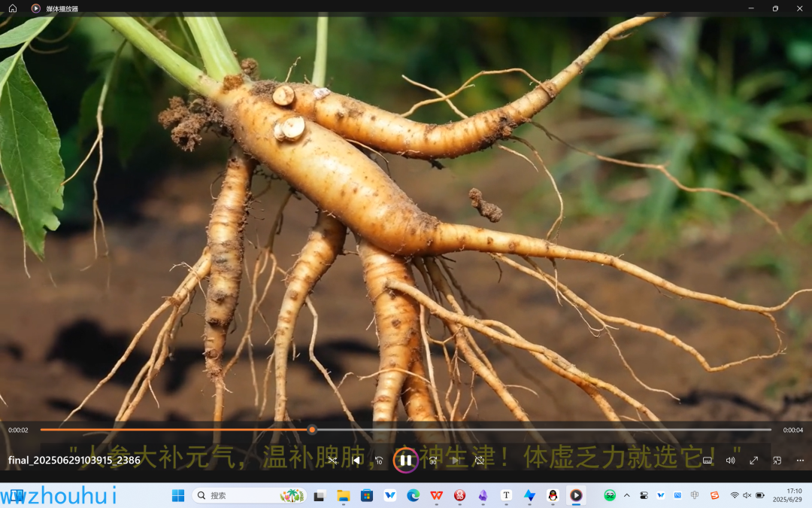812x508 pixels.
Task: Enter full screen mode
Action: coord(753,460)
